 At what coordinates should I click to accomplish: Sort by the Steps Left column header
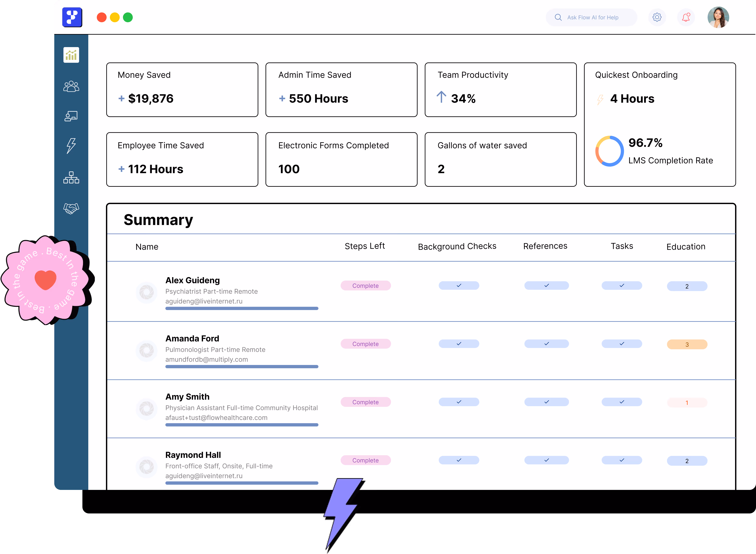click(x=364, y=246)
